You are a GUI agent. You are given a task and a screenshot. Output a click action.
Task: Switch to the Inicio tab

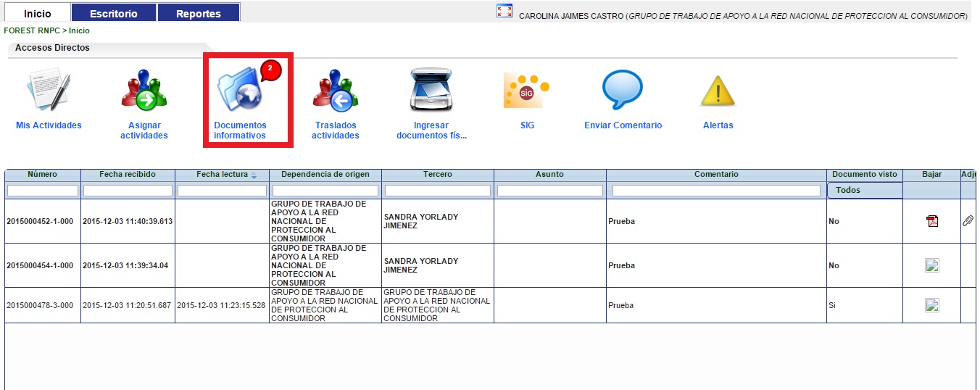click(38, 14)
